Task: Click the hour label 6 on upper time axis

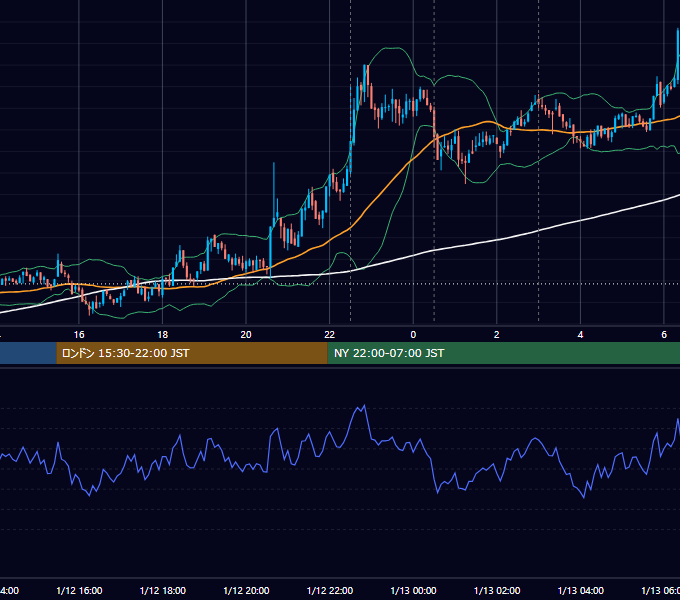Action: click(x=664, y=335)
